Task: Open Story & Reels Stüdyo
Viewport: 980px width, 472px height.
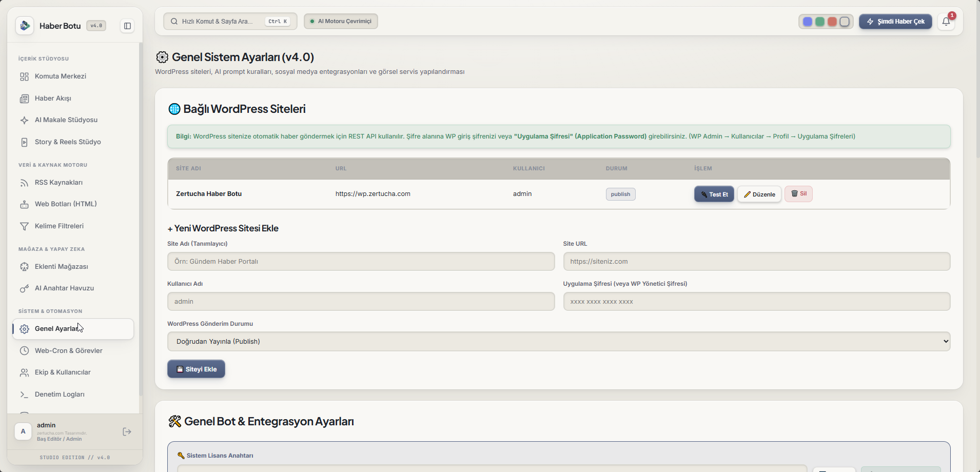Action: [73, 142]
